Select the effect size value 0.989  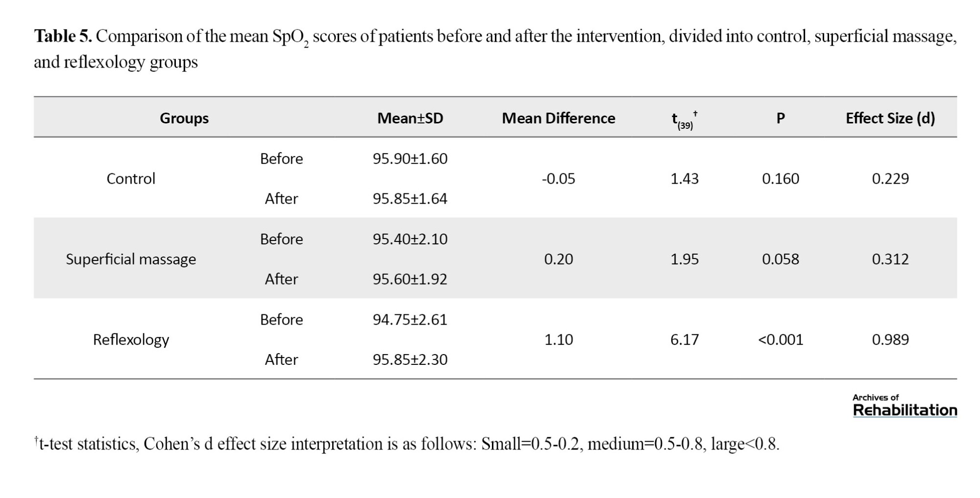click(890, 339)
